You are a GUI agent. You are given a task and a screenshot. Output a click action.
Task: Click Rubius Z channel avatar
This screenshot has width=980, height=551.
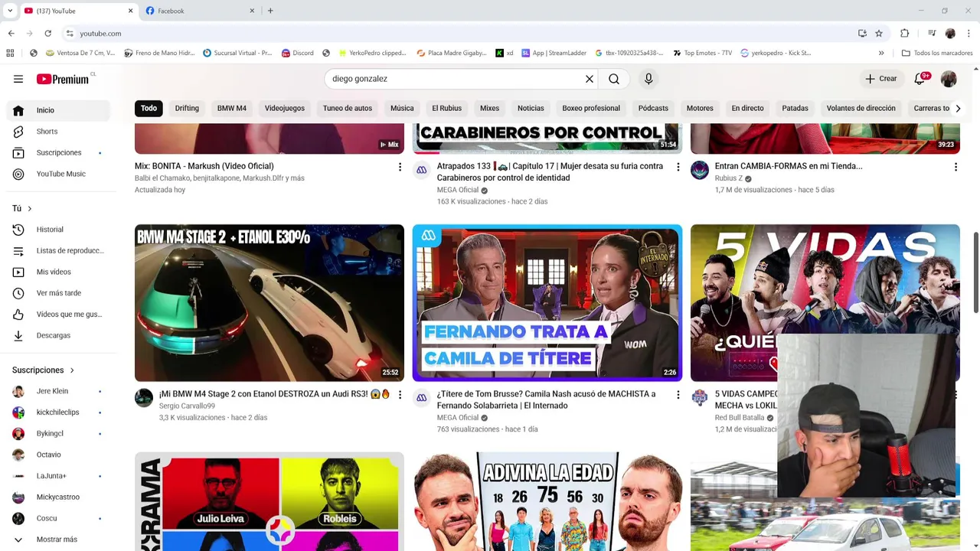pos(700,170)
